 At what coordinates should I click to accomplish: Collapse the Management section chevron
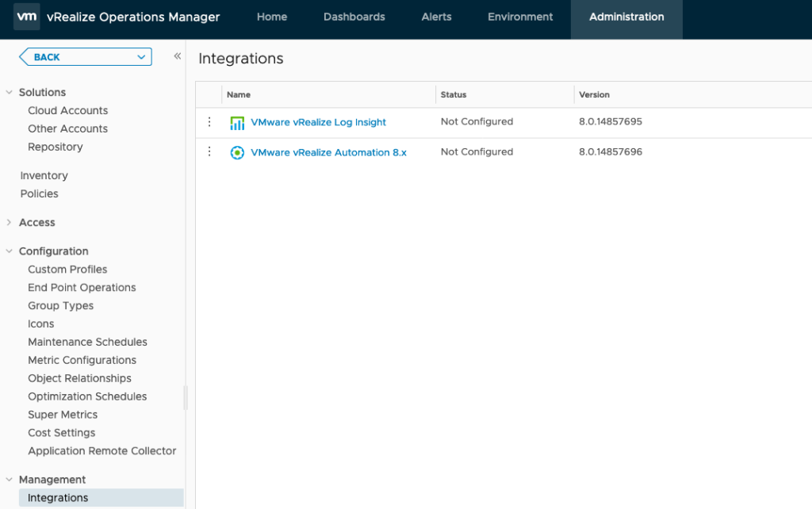pos(9,480)
